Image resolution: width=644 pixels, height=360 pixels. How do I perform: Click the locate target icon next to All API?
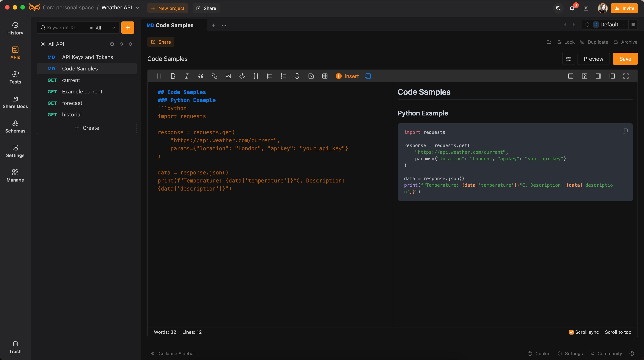tap(121, 44)
